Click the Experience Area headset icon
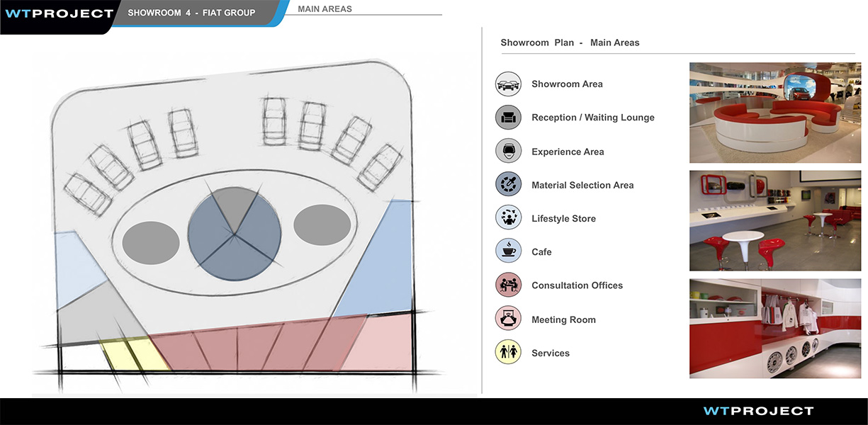Screen dimensions: 868x425 [x=508, y=152]
